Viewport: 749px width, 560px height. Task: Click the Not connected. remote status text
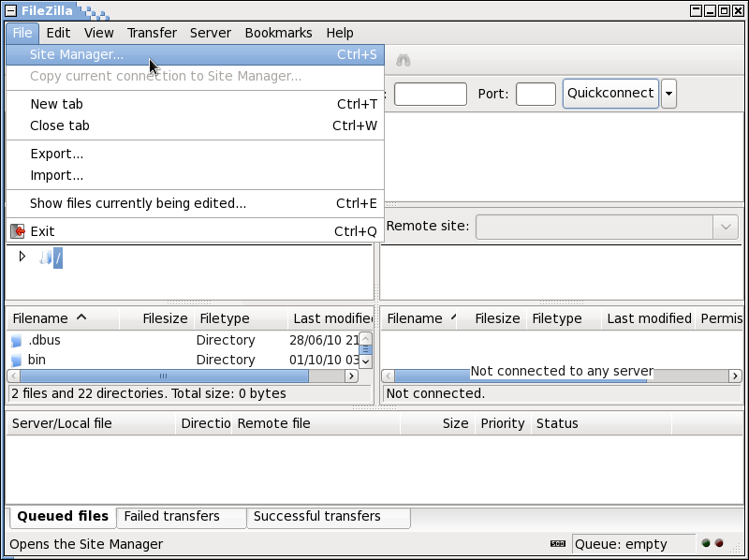pos(435,393)
